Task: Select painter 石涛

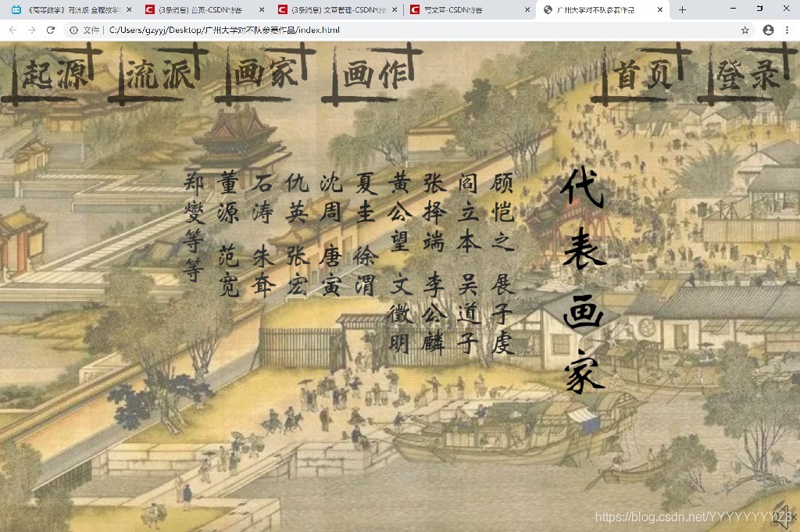Action: (262, 198)
